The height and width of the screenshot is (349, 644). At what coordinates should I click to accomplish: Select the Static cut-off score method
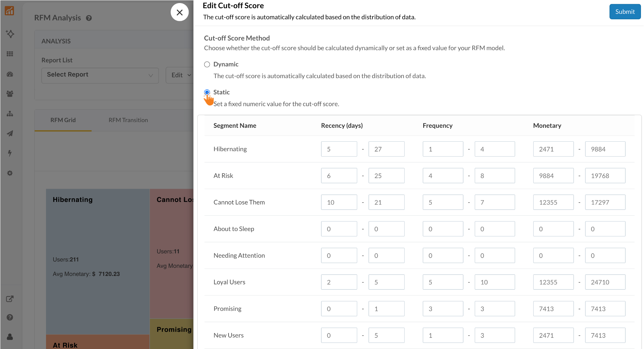pos(207,92)
